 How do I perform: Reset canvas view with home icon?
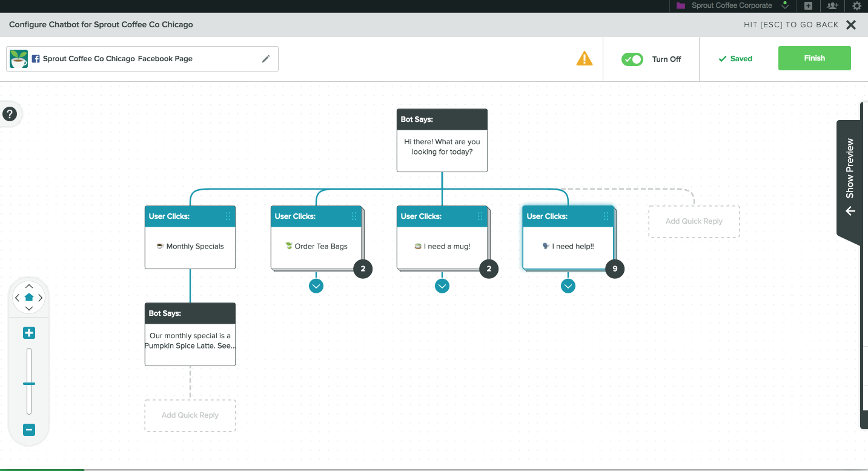click(29, 298)
